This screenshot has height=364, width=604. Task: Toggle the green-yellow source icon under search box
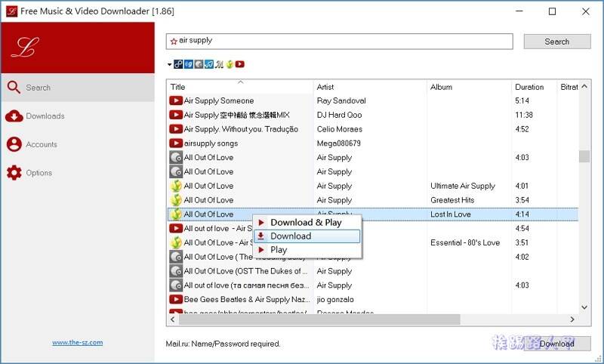[230, 64]
